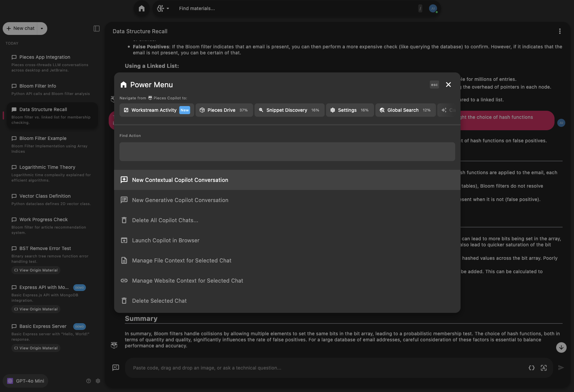Click the Find Action input field
The height and width of the screenshot is (392, 574).
pyautogui.click(x=287, y=152)
